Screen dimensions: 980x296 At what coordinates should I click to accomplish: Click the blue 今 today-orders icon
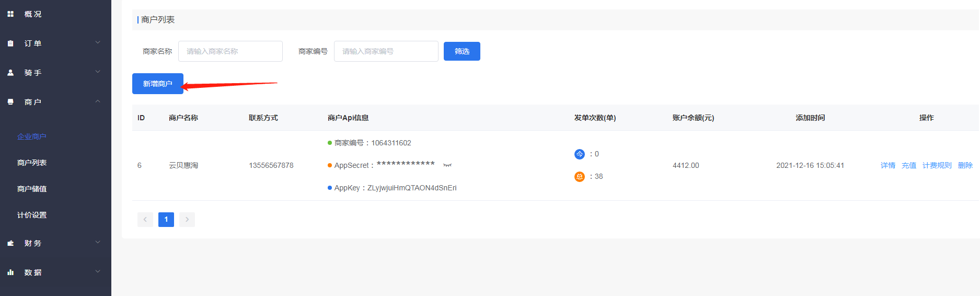580,154
